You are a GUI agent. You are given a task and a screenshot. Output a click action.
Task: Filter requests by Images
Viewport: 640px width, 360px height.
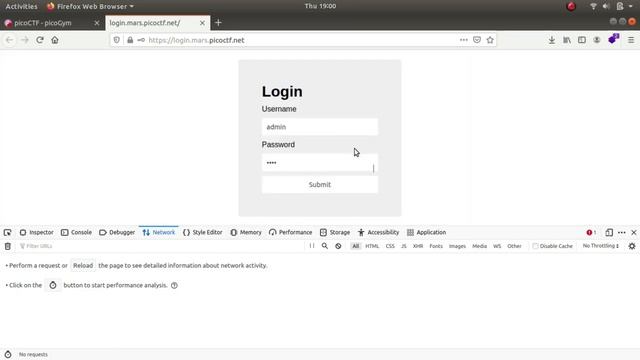click(457, 246)
